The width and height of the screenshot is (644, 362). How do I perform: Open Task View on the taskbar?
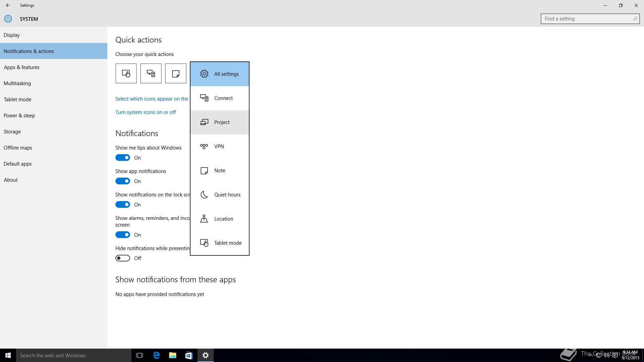(x=140, y=355)
